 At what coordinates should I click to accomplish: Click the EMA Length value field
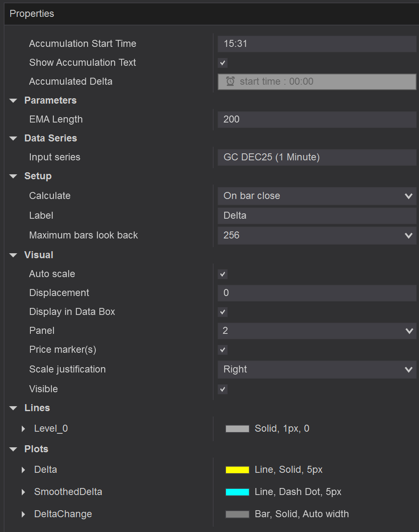coord(317,120)
